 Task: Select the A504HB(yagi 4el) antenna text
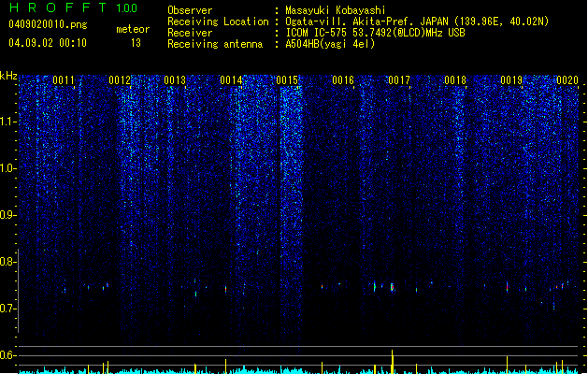click(330, 44)
